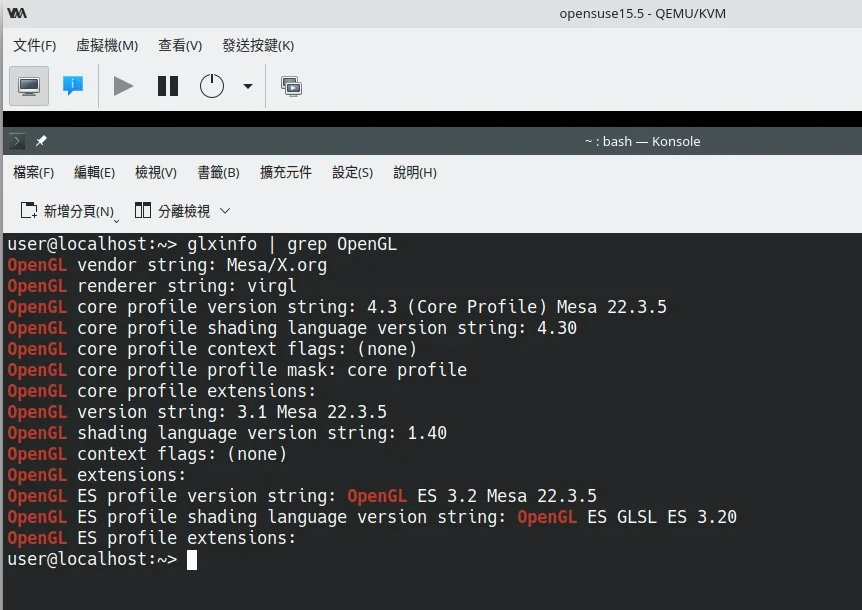Click the Konsole title '~ : bash — Konsole'
This screenshot has height=610, width=862.
point(643,141)
